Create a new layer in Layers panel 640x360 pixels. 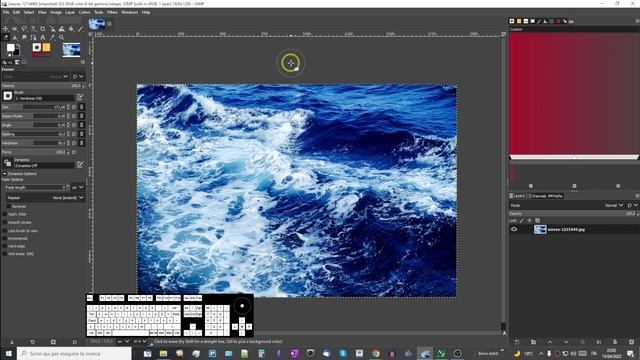[x=517, y=342]
